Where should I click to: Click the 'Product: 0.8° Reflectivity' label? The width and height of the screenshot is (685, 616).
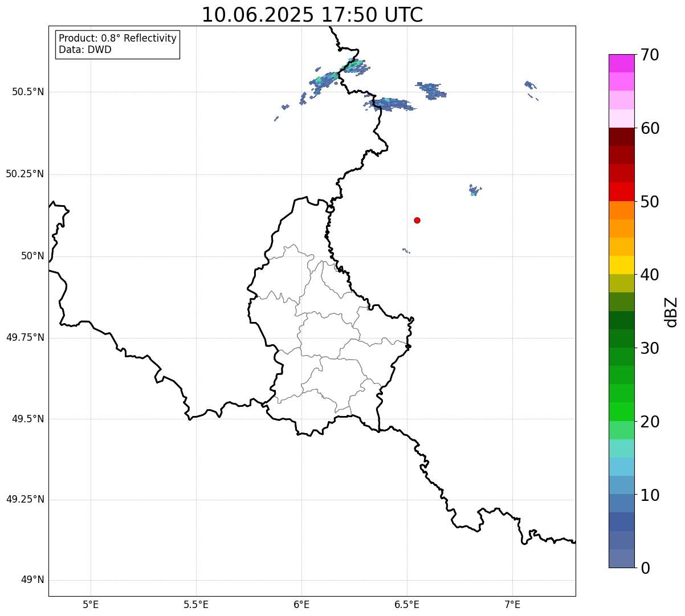click(x=118, y=38)
